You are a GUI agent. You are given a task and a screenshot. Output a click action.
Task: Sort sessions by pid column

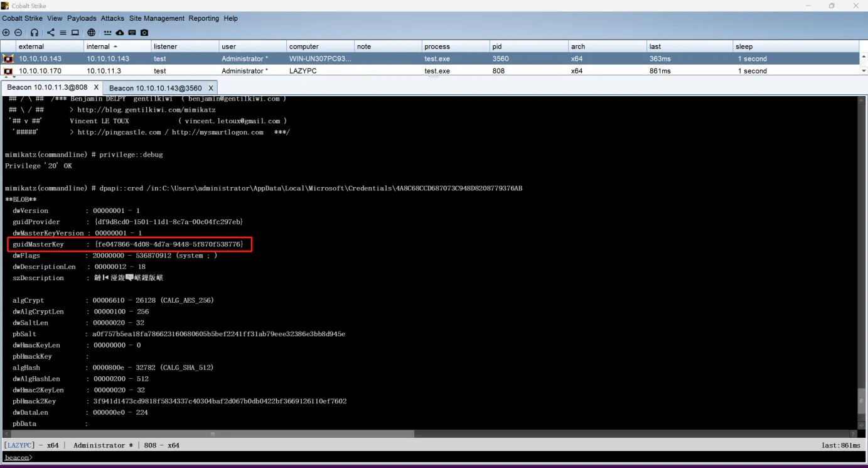coord(529,46)
